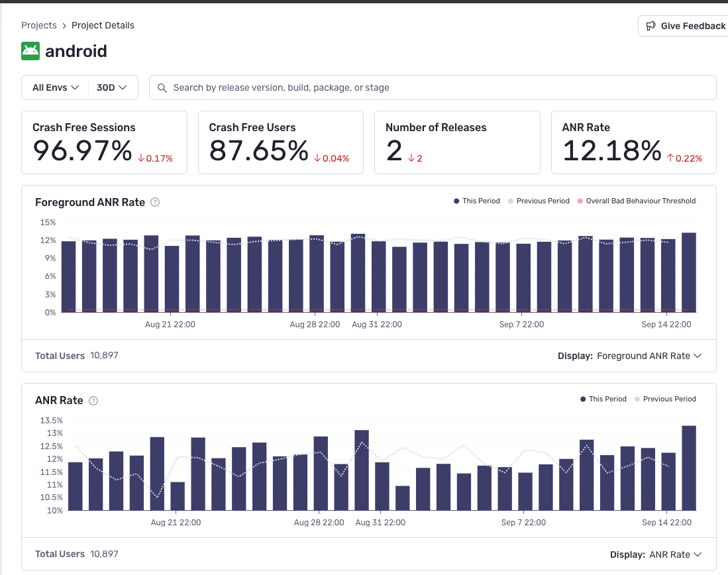
Task: Click the release version search field
Action: coord(437,87)
